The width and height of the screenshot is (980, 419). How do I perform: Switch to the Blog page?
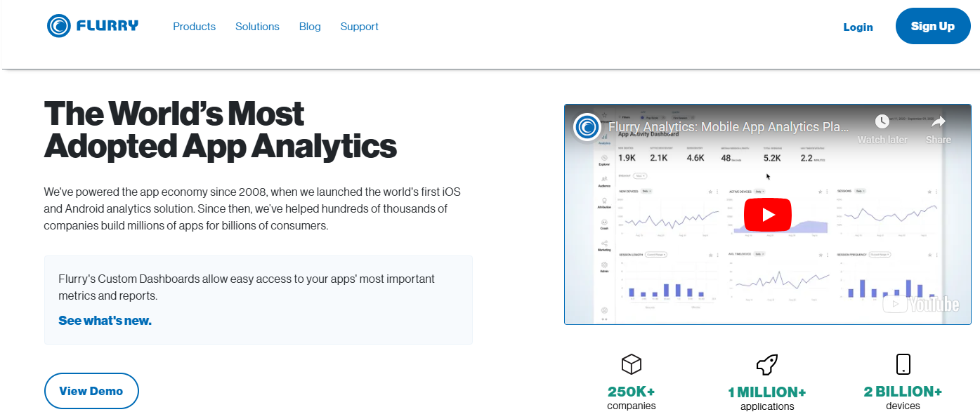pyautogui.click(x=310, y=27)
